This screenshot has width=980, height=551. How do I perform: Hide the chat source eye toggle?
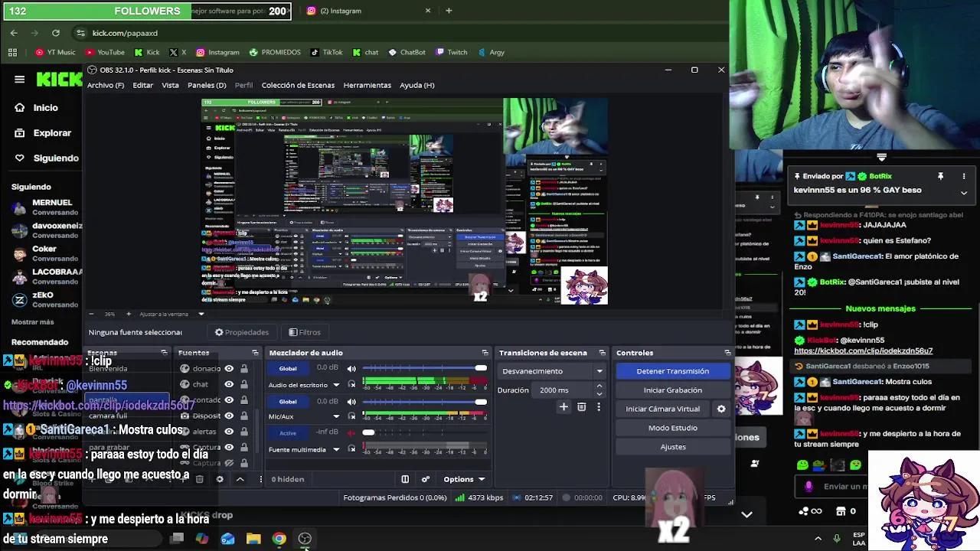point(228,384)
